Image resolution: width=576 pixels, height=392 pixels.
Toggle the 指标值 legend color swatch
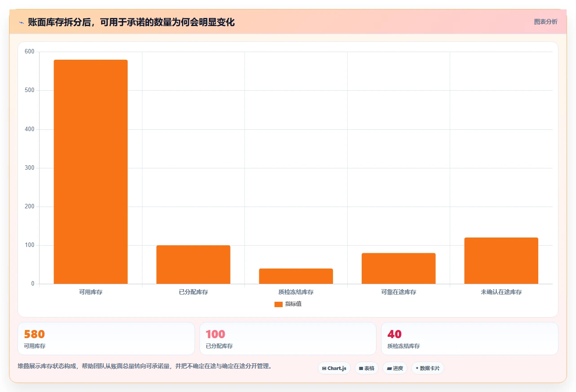point(278,304)
